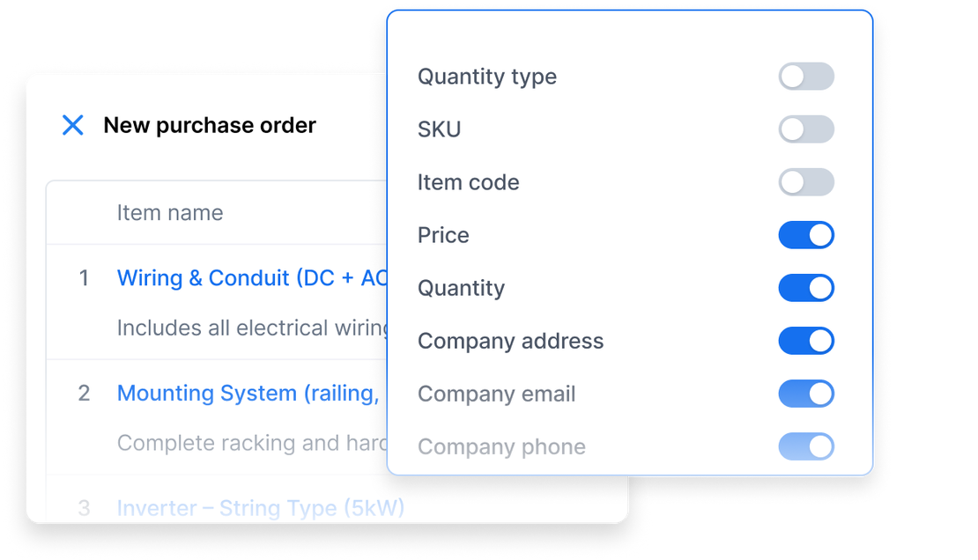Click the 'Complete racking' description text
Viewport: 978px width, 560px height.
252,442
